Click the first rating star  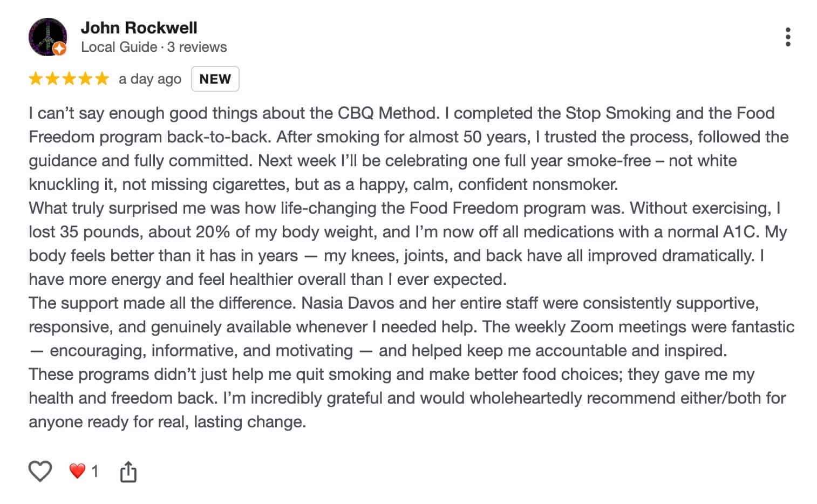[x=36, y=79]
